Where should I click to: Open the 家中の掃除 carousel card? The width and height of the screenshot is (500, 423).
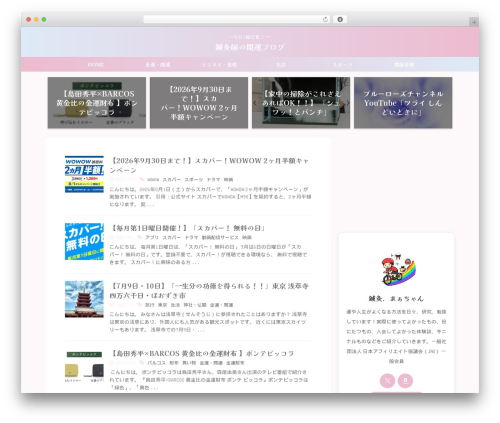pos(301,103)
